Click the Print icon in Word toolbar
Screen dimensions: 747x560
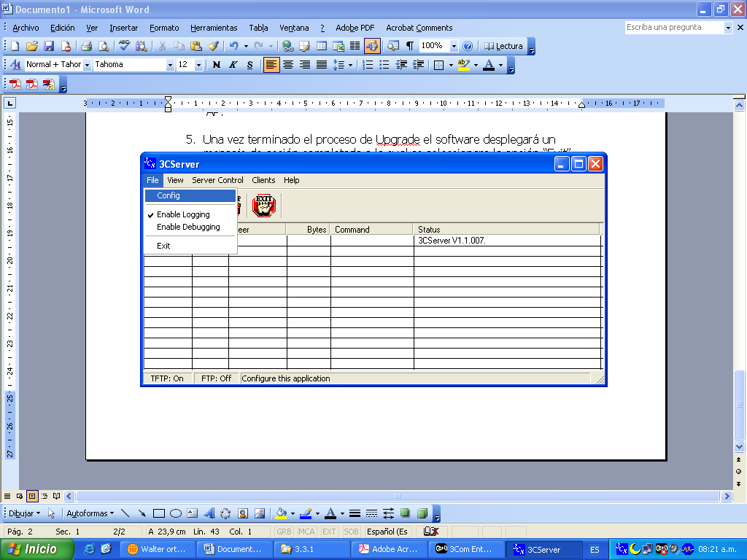(86, 46)
